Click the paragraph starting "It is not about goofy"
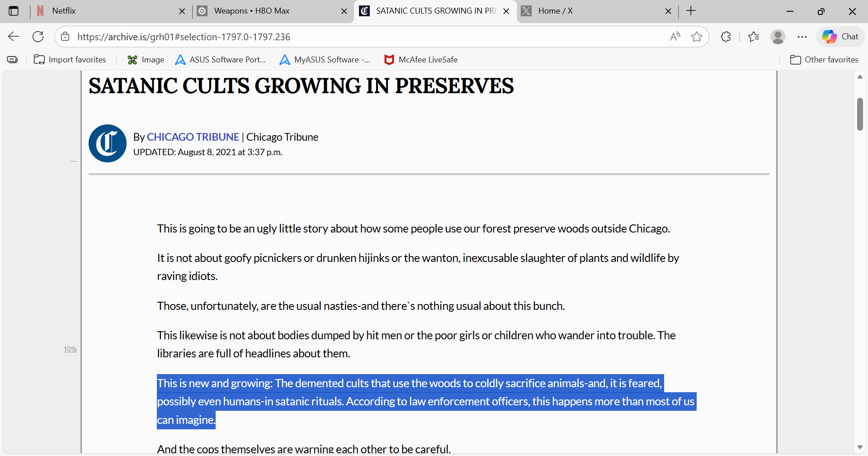Image resolution: width=868 pixels, height=456 pixels. (418, 267)
